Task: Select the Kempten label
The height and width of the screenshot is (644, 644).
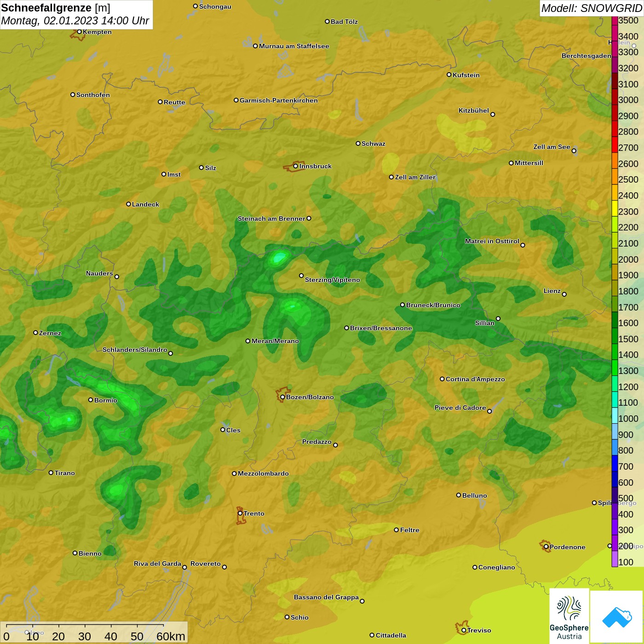Action: coord(97,32)
